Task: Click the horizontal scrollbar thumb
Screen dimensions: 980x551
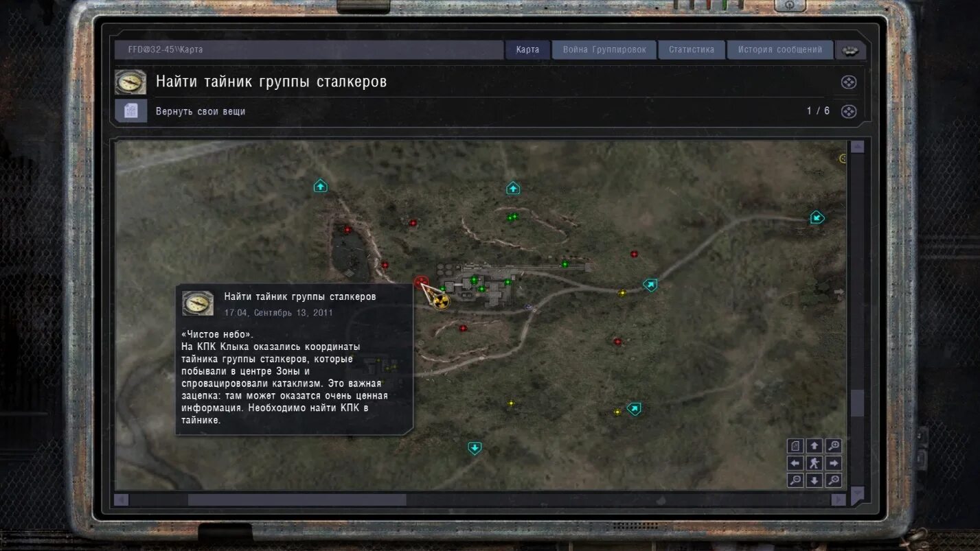Action: pos(297,500)
